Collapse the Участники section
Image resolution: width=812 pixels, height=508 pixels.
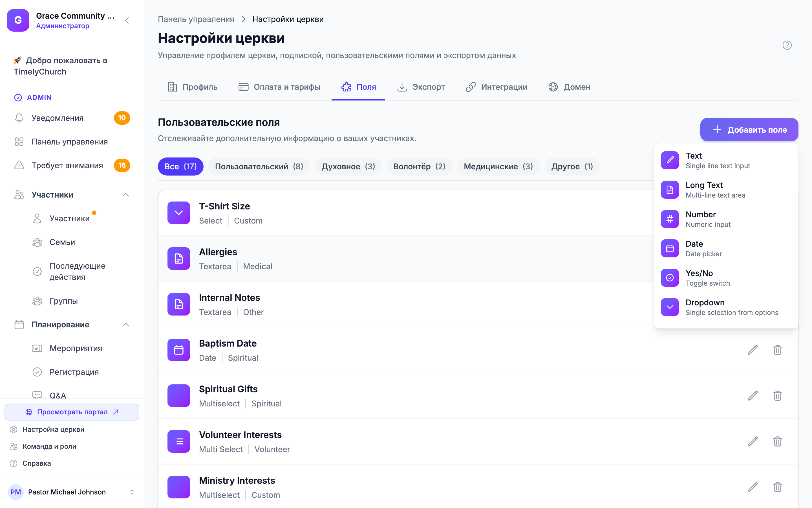125,195
